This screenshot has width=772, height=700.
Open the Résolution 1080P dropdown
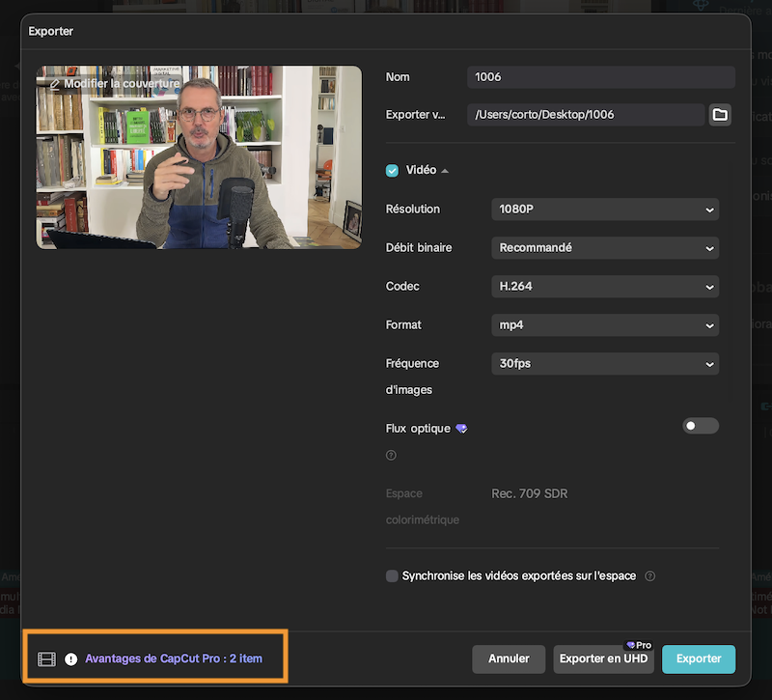605,210
